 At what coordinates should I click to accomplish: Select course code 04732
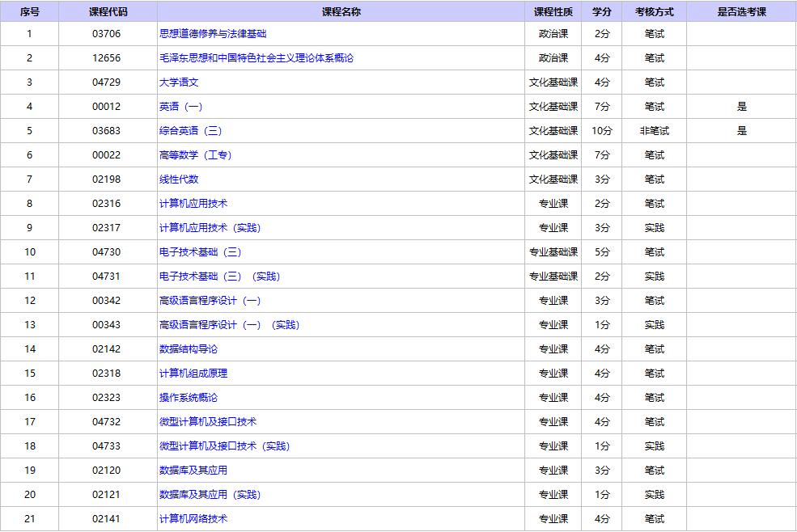107,422
